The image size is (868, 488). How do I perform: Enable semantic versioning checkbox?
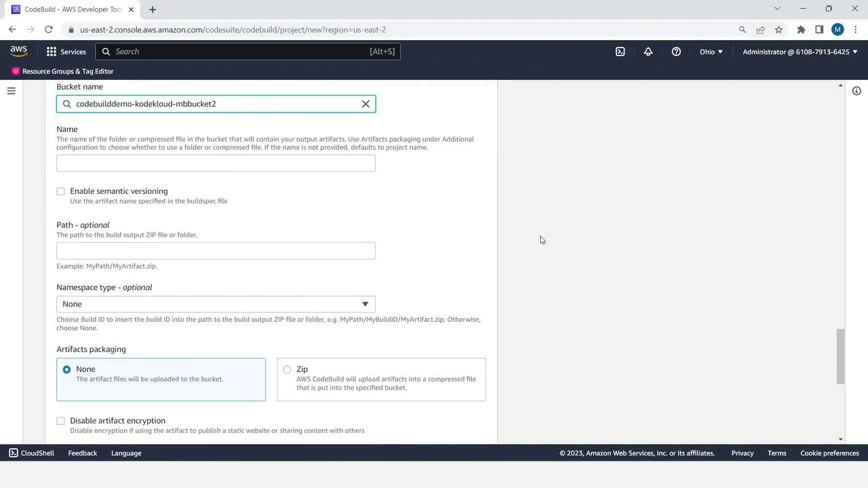[x=60, y=191]
